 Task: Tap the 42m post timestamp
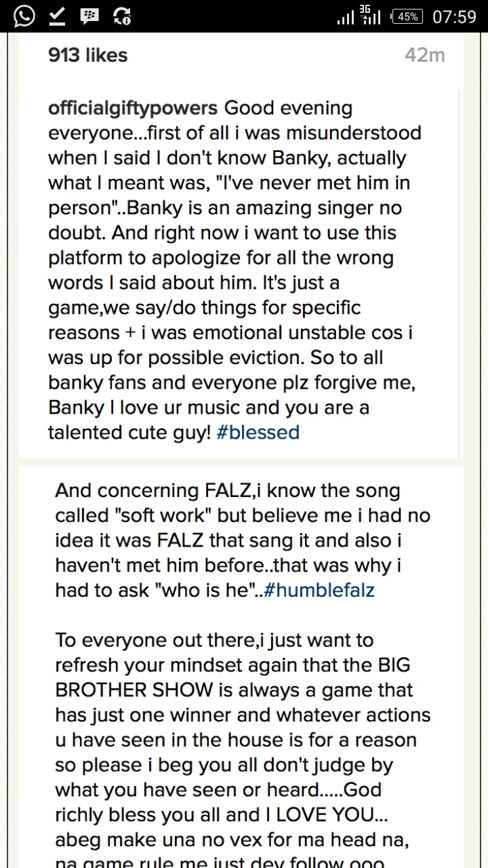tap(425, 56)
